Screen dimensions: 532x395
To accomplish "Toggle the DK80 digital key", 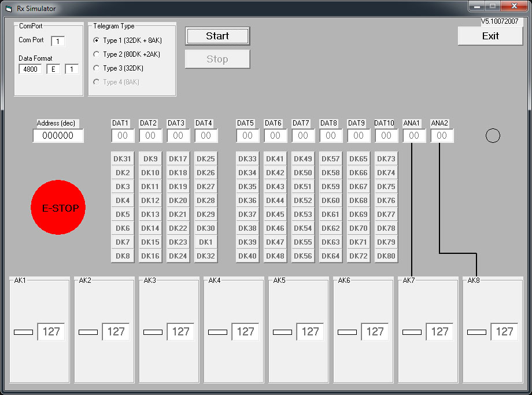I will click(x=386, y=256).
